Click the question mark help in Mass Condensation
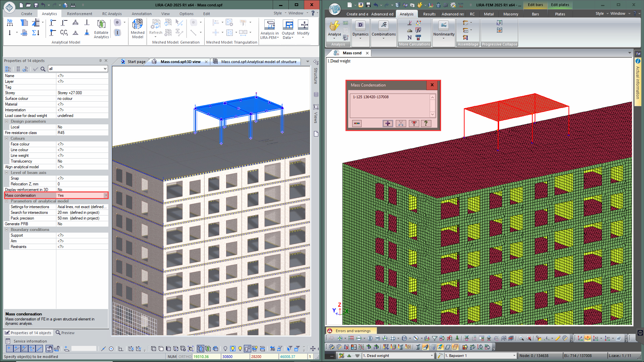This screenshot has height=362, width=644. 426,123
